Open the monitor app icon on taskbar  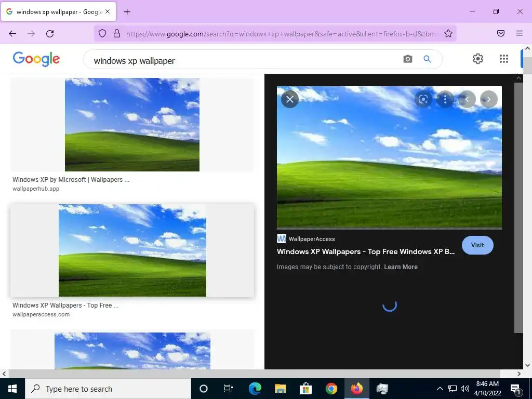pyautogui.click(x=382, y=389)
